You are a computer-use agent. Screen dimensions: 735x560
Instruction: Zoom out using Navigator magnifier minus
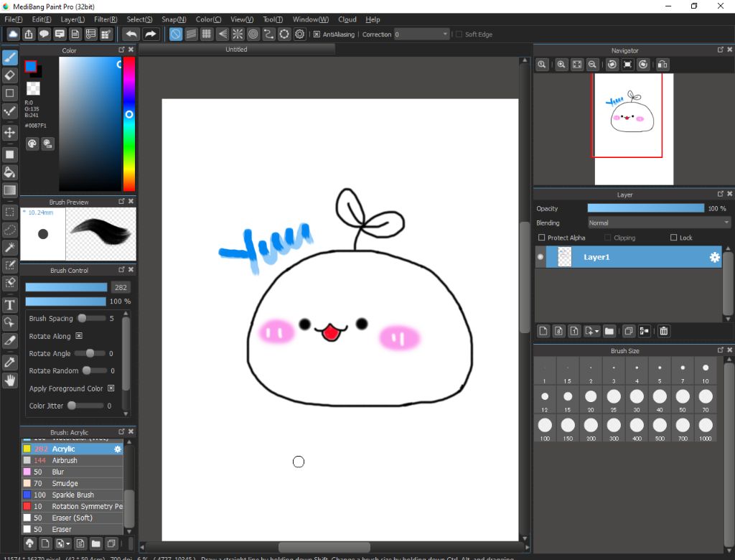[592, 65]
